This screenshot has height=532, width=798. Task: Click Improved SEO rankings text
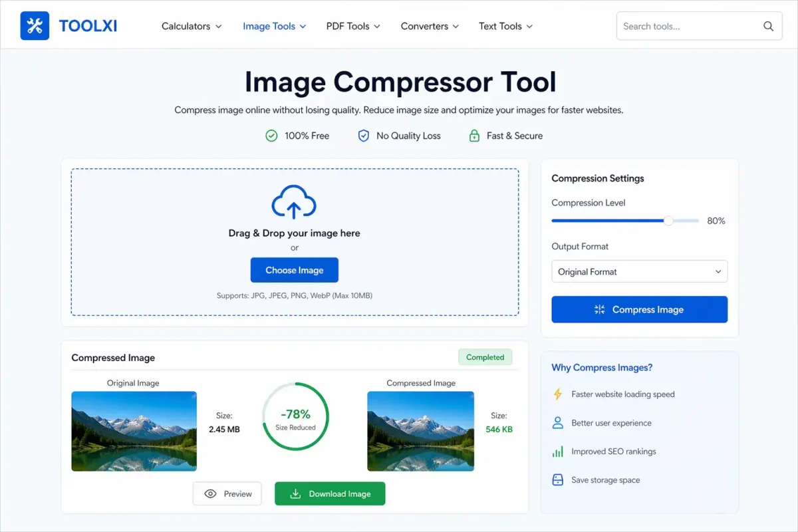(614, 452)
